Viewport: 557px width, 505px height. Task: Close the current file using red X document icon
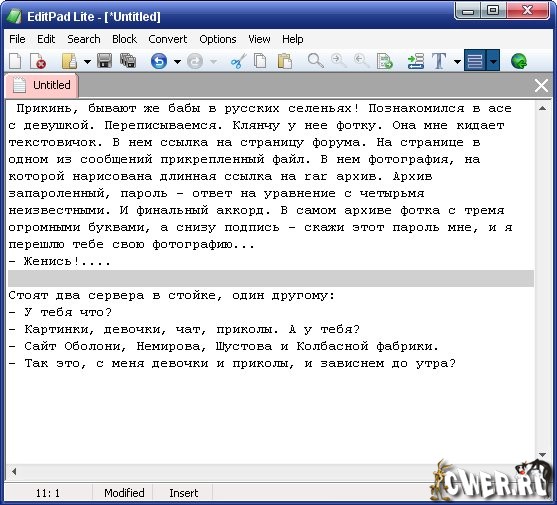click(x=38, y=61)
